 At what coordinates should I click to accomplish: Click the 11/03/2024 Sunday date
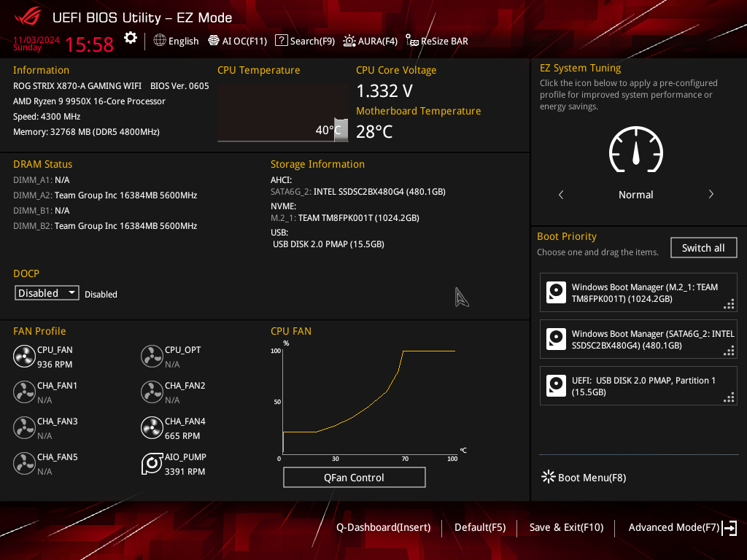(x=36, y=43)
